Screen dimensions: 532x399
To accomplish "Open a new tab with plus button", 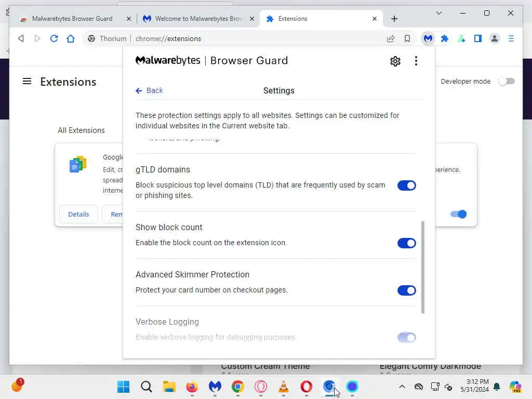I will pos(394,19).
